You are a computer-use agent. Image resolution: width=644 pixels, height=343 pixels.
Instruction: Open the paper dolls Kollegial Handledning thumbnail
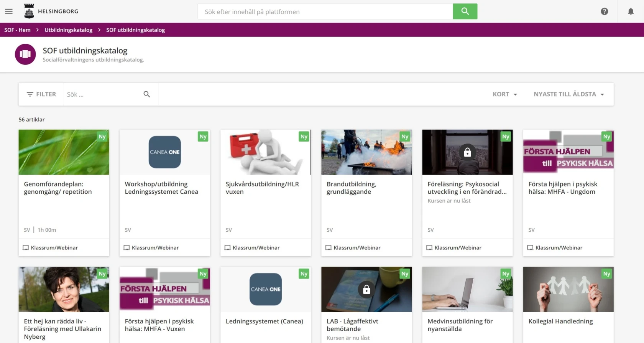pyautogui.click(x=568, y=289)
